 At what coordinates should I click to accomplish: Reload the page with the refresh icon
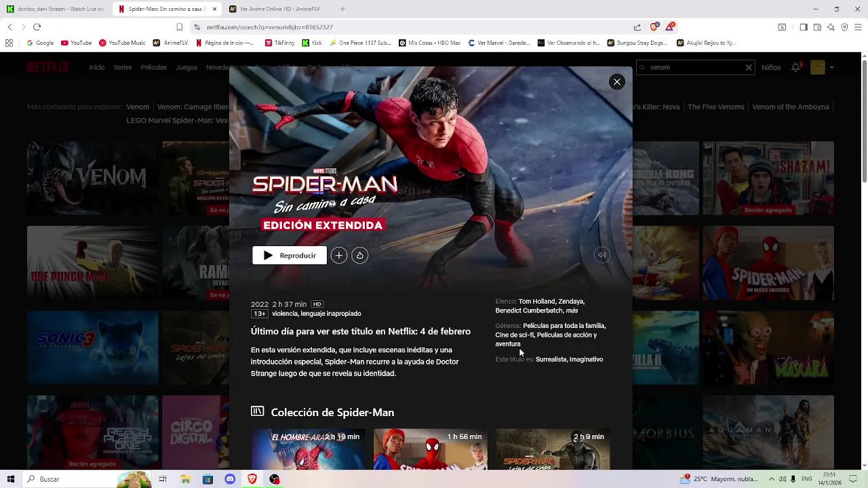pyautogui.click(x=37, y=27)
